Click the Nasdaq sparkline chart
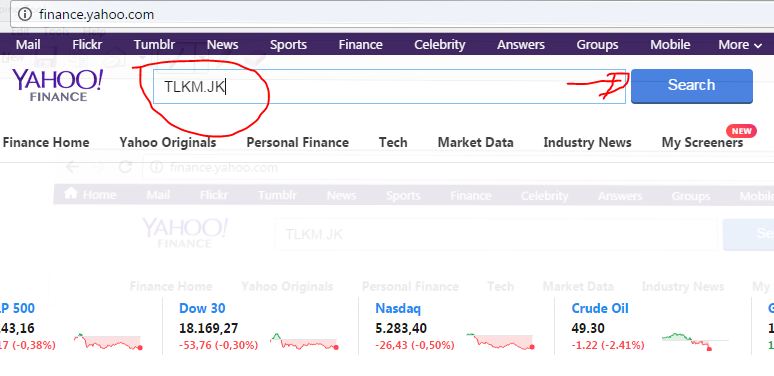Screen dimensions: 774x376 point(501,341)
